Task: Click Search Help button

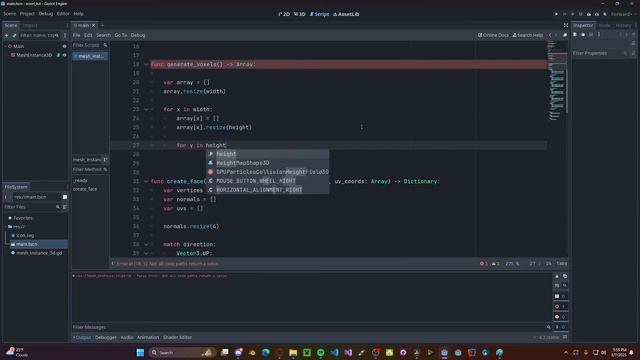Action: point(528,35)
